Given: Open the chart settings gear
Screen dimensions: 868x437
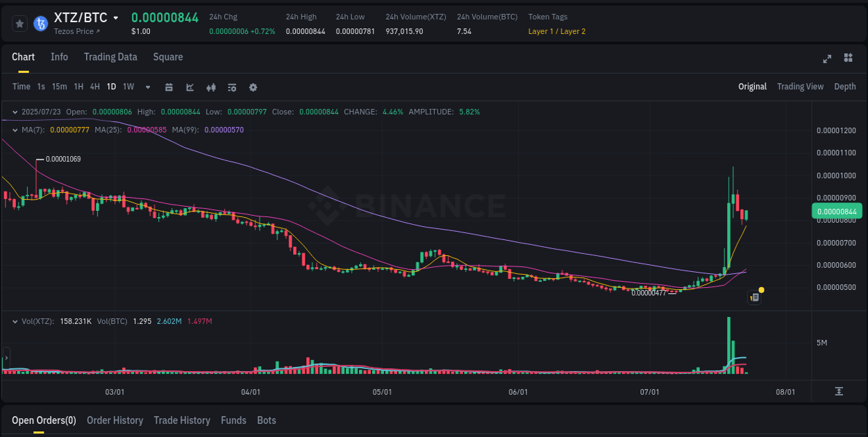Looking at the screenshot, I should coord(253,87).
